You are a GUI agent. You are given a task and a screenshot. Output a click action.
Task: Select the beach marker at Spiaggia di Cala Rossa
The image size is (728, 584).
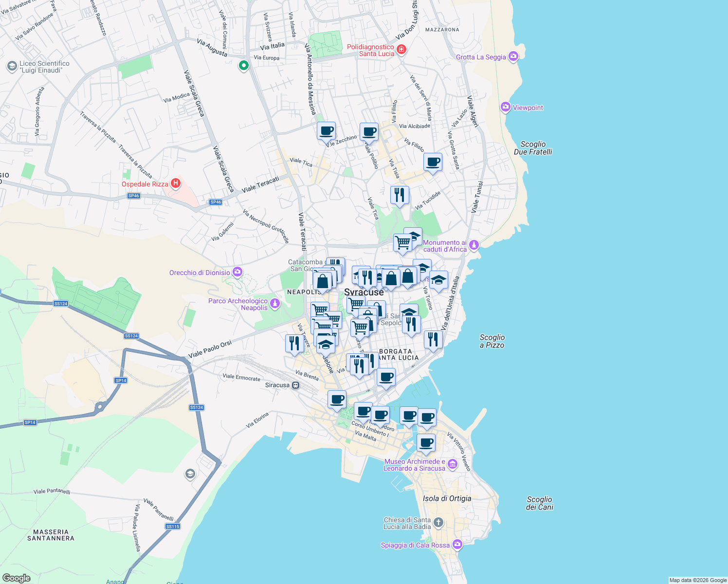click(457, 544)
